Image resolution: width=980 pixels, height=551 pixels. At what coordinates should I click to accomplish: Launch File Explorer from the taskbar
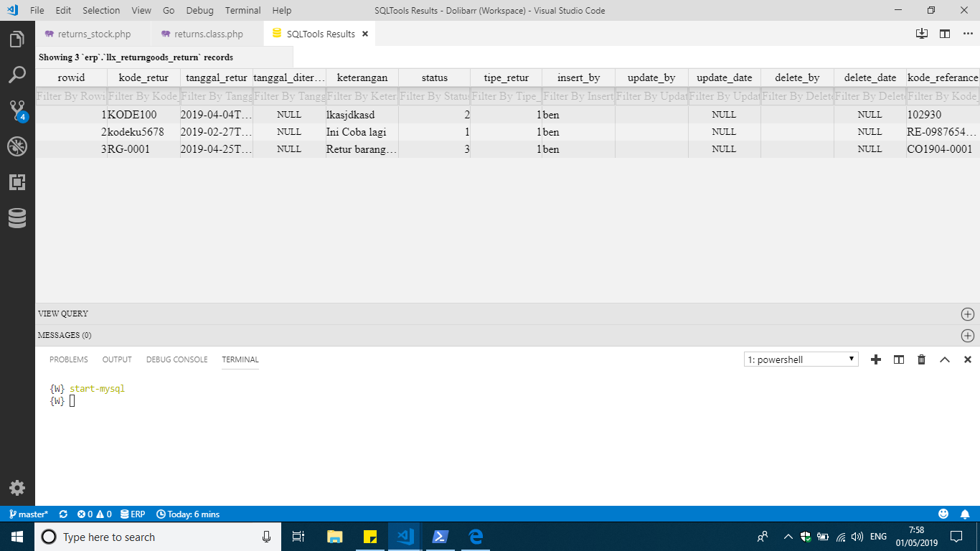335,537
